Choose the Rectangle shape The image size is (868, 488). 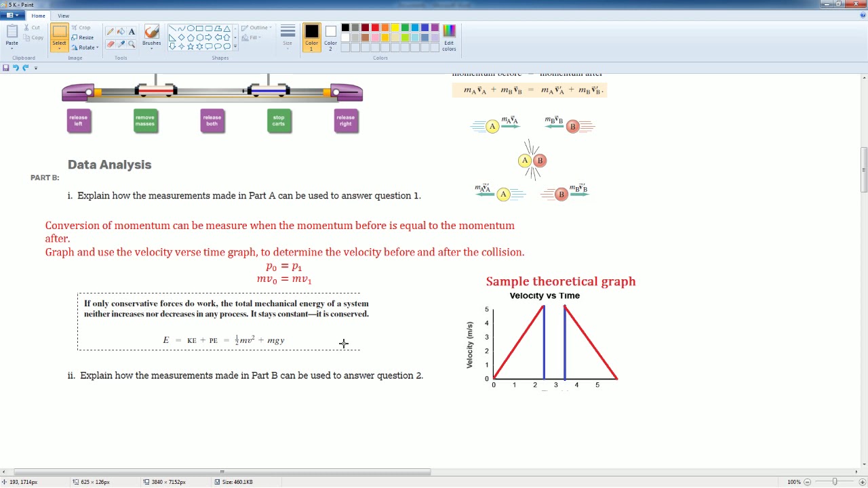pyautogui.click(x=199, y=28)
